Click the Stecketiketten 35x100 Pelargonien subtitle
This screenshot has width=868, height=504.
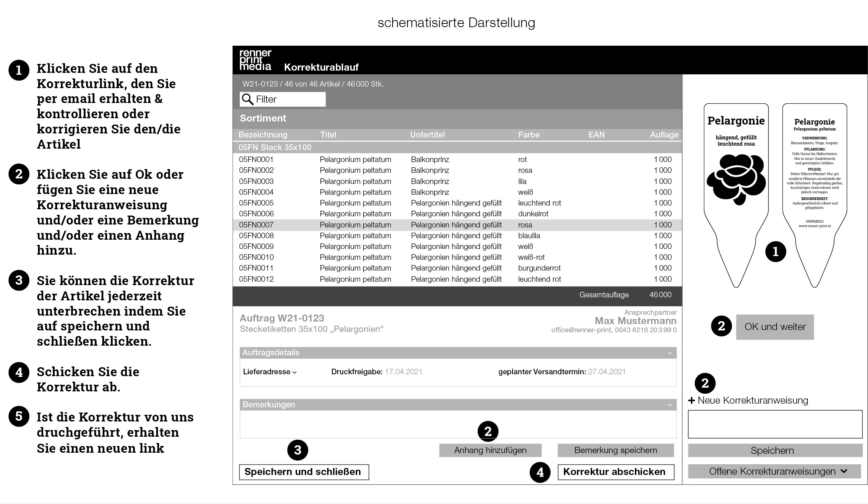tap(312, 329)
